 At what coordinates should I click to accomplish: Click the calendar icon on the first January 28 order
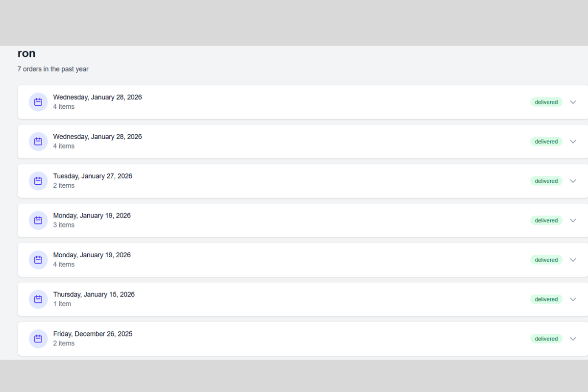(x=38, y=102)
